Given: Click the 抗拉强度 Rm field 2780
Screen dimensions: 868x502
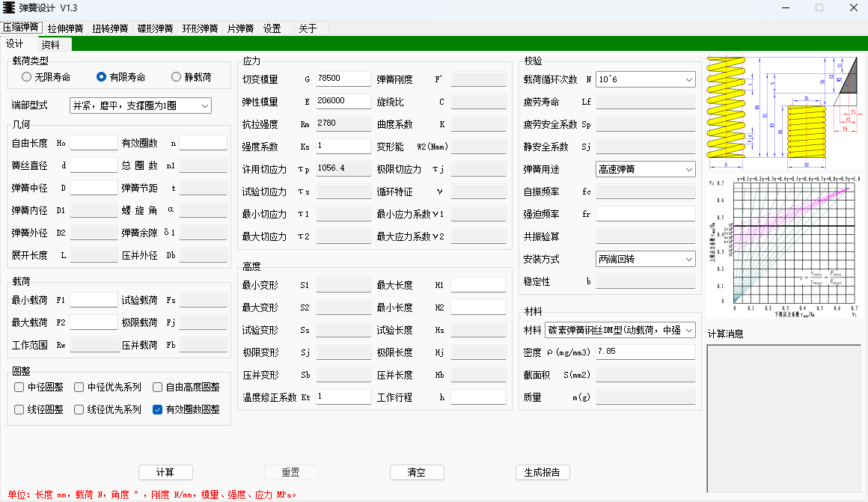Looking at the screenshot, I should point(343,124).
